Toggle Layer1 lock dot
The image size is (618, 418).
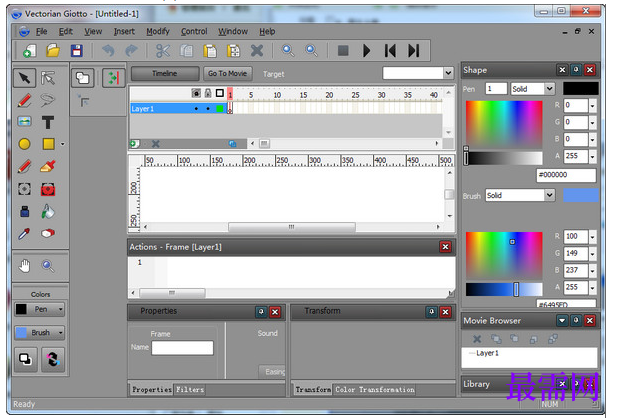click(208, 109)
